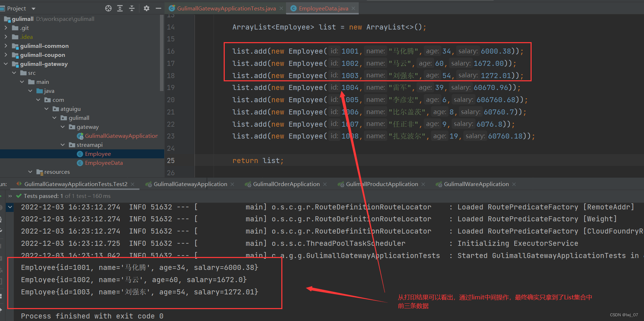Image resolution: width=644 pixels, height=321 pixels.
Task: Click line number 19 in the gutter
Action: coord(171,87)
